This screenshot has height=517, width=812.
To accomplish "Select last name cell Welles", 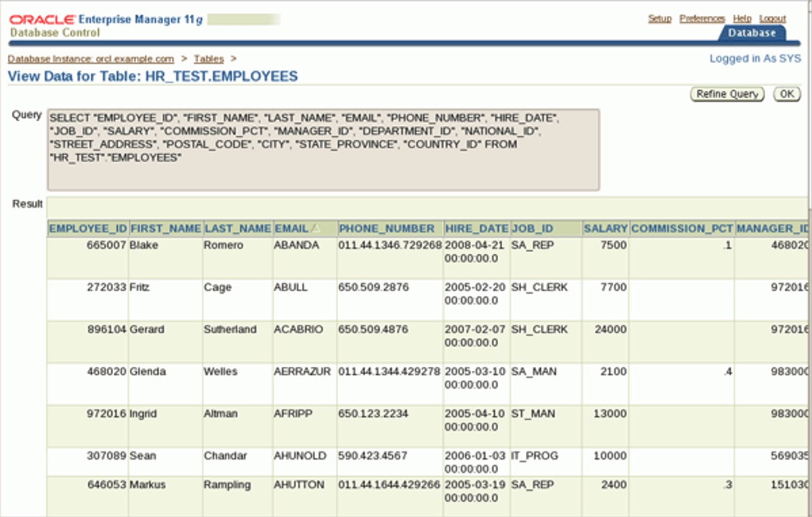I will pyautogui.click(x=220, y=371).
